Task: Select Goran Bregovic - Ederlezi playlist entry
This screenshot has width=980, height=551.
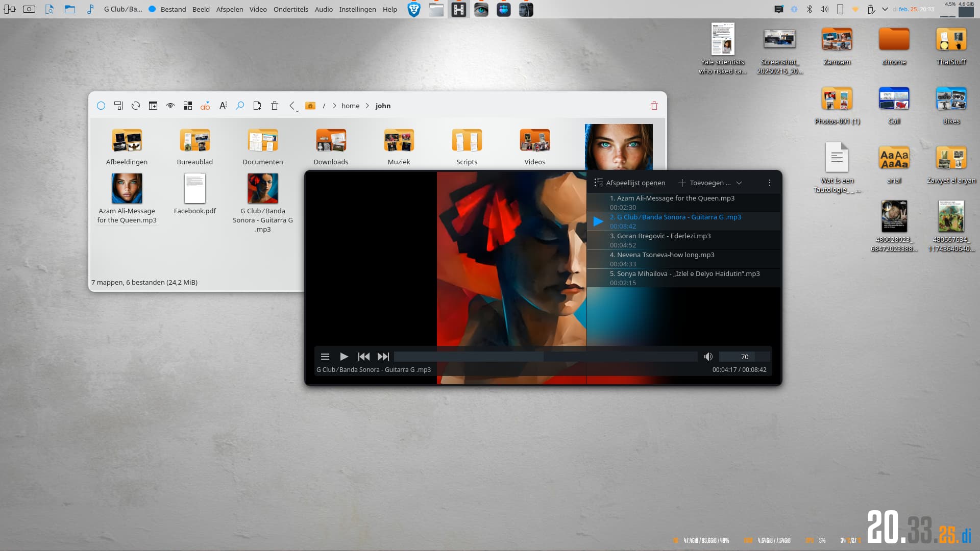Action: coord(683,240)
